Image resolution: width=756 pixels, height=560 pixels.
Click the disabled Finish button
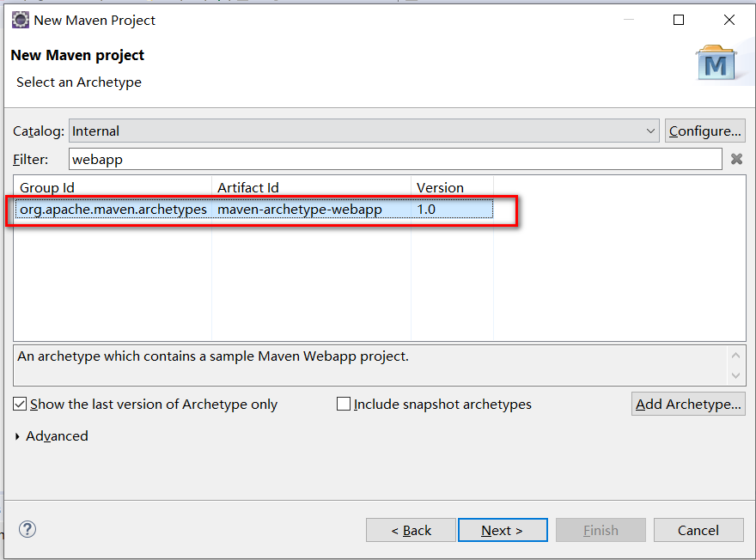[601, 530]
